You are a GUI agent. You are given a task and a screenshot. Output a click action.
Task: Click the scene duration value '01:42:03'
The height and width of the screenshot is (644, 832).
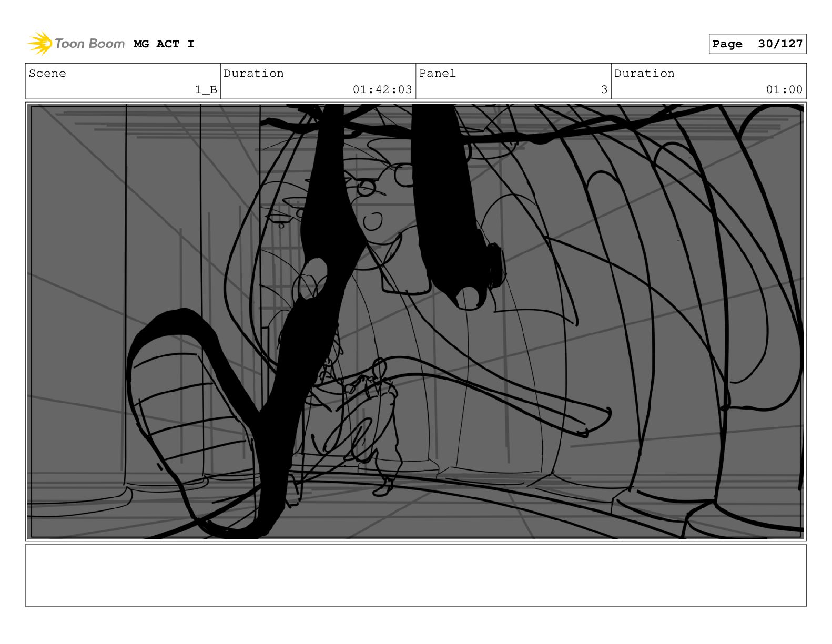382,90
